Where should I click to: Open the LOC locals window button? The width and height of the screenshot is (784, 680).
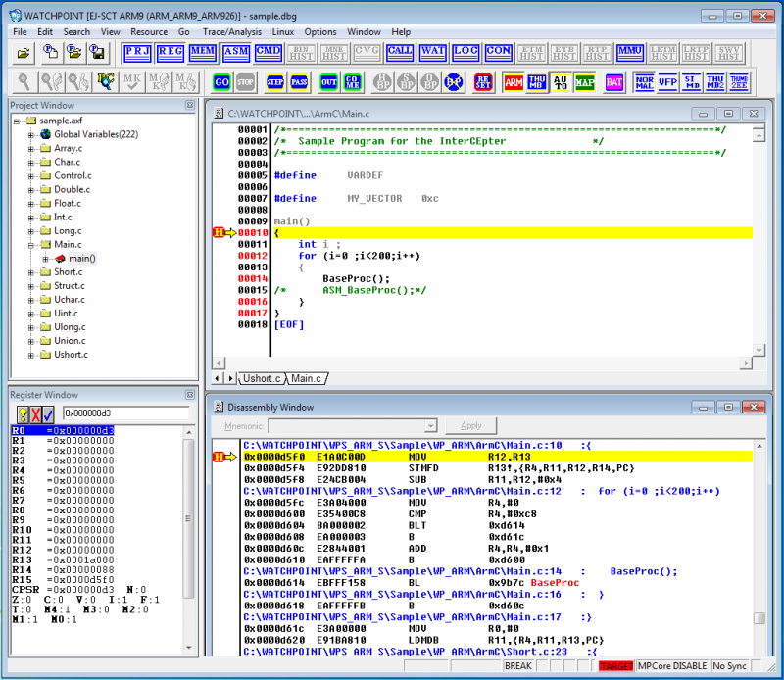[465, 53]
